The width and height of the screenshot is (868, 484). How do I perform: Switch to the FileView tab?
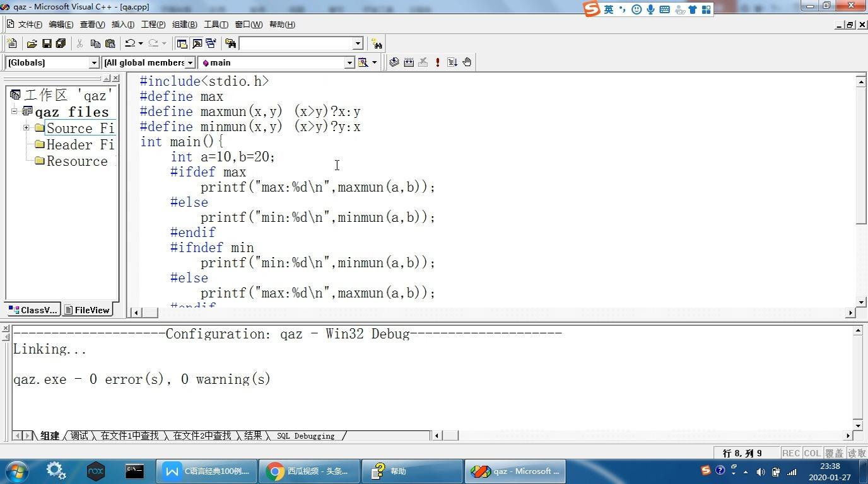(87, 310)
